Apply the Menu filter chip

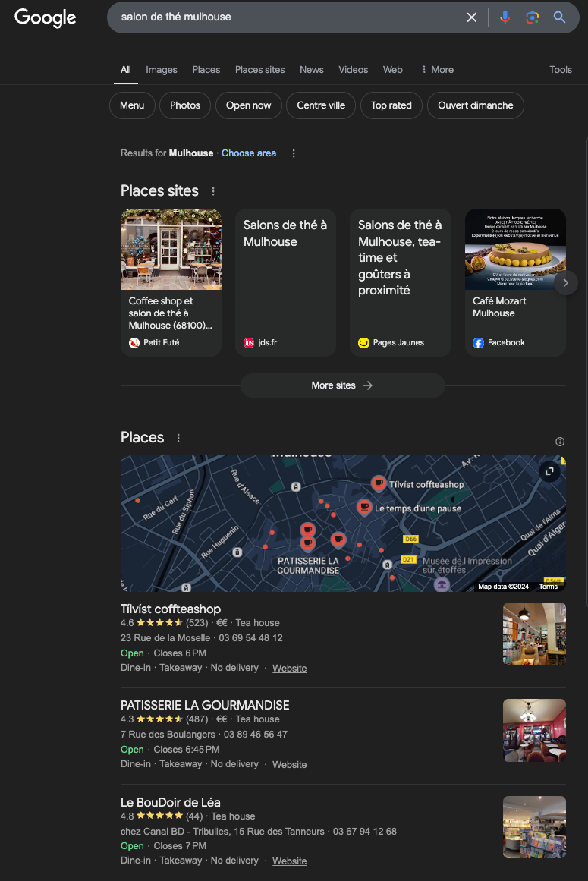click(x=132, y=105)
